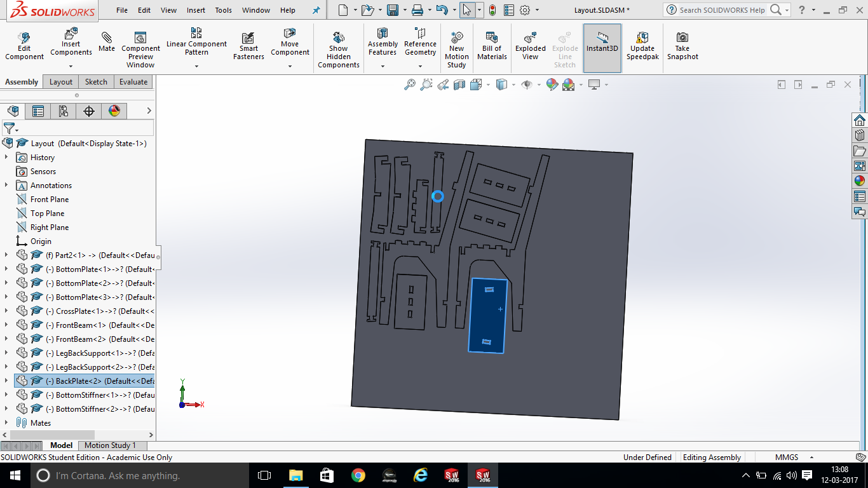Switch to Motion Study 1 tab

(110, 445)
